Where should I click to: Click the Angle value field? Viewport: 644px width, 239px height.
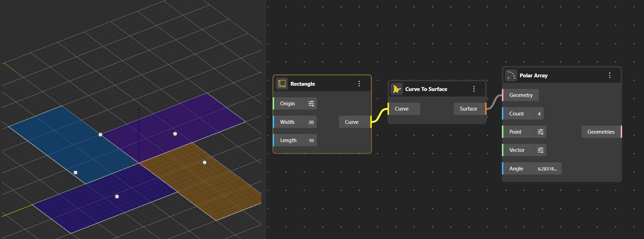[x=547, y=169]
